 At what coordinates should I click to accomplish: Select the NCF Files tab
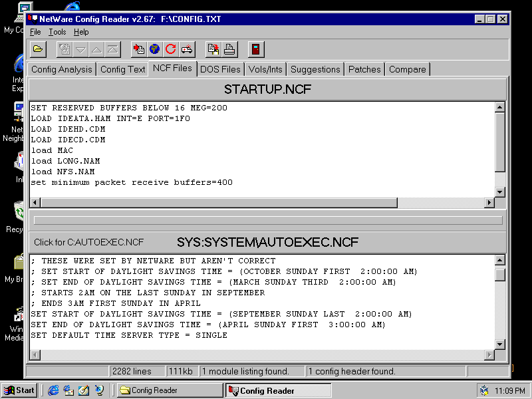coord(172,68)
